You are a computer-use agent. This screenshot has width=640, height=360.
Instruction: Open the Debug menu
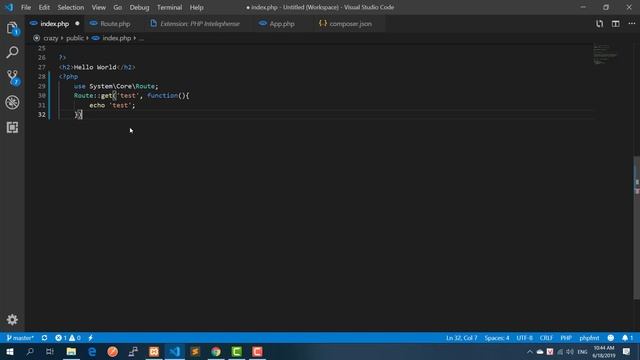point(139,7)
